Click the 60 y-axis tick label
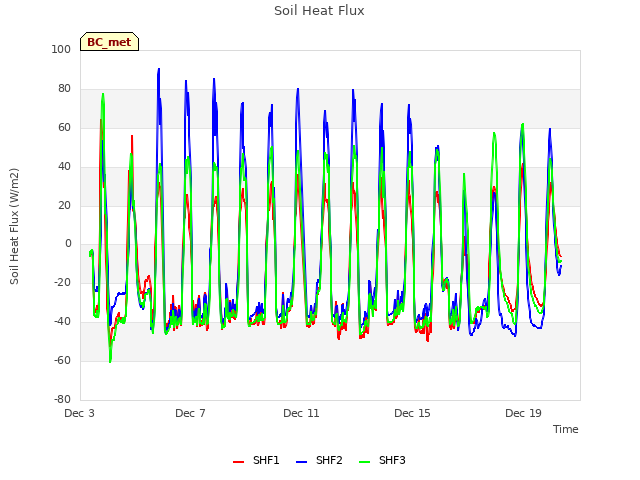 (x=64, y=127)
